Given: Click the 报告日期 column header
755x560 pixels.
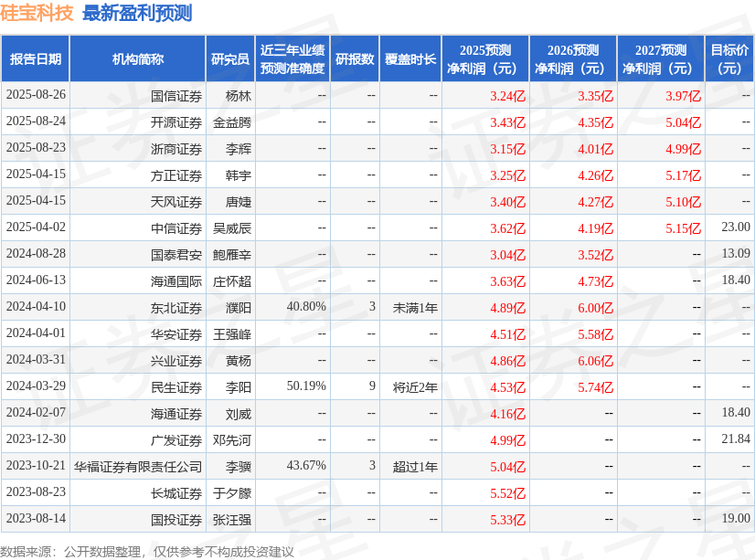Looking at the screenshot, I should [x=38, y=56].
